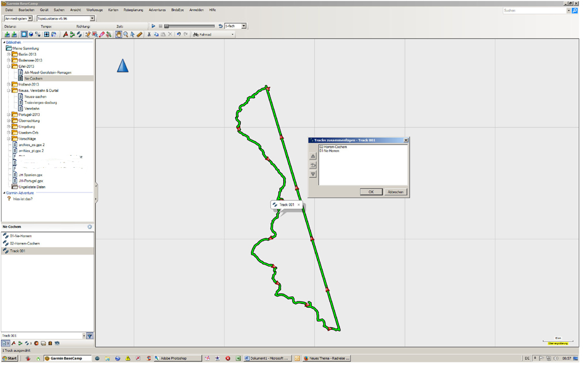
Task: Click Abbrechen in the merge dialog
Action: click(395, 192)
